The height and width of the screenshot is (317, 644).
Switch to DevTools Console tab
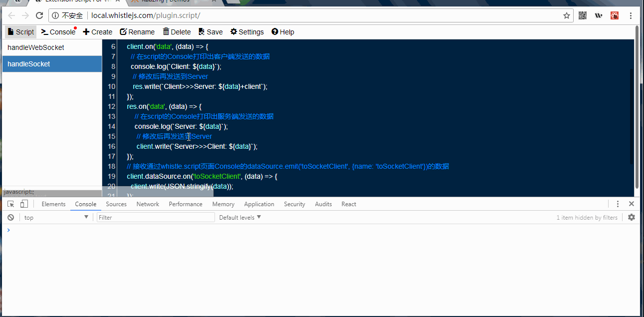tap(86, 204)
